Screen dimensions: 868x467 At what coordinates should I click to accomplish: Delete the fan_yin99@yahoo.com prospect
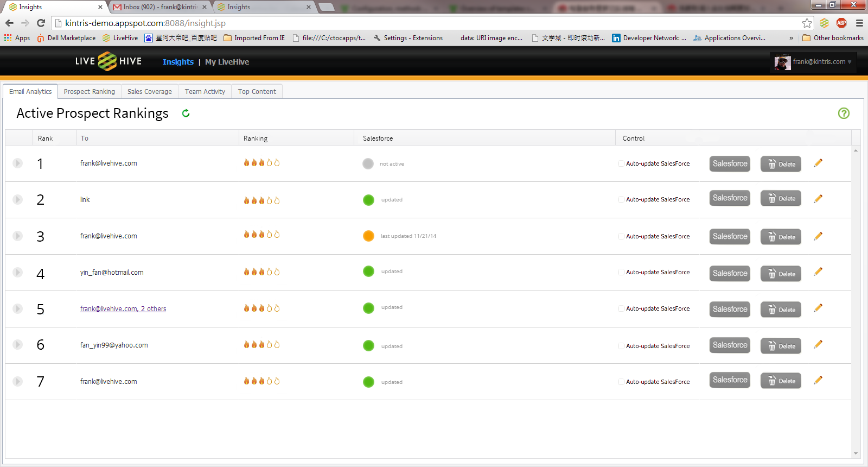click(781, 346)
